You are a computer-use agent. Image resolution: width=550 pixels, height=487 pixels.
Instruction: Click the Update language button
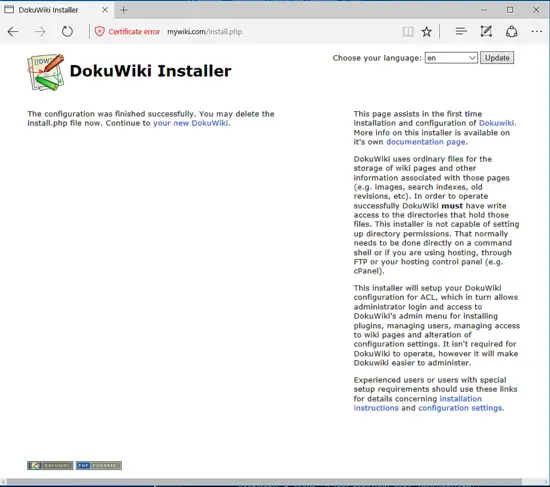[497, 58]
